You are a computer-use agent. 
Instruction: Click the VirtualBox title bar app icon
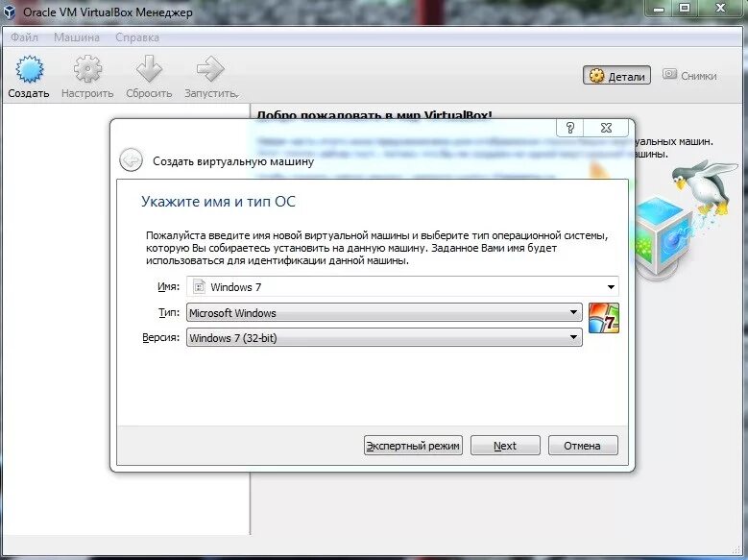[x=10, y=12]
